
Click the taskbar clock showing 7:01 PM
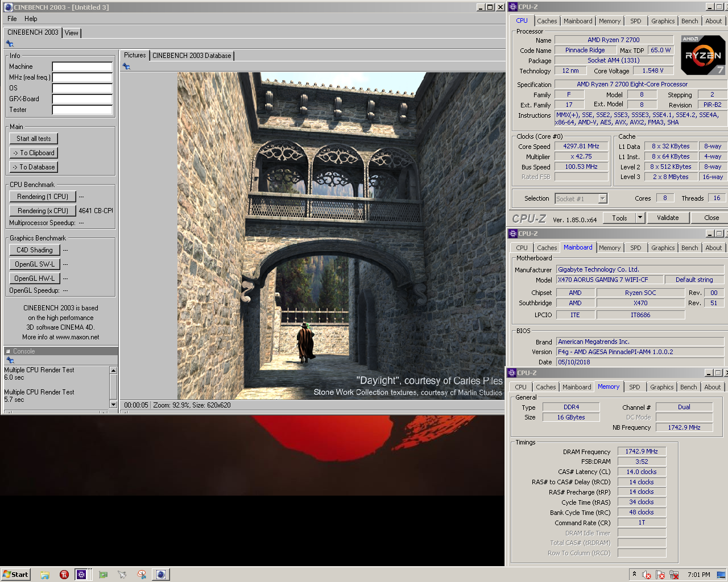[x=698, y=575]
